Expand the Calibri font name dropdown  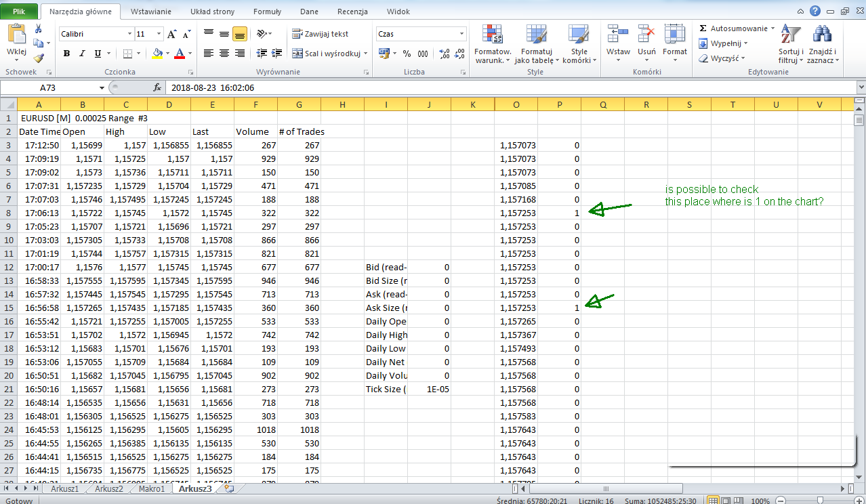click(x=129, y=34)
